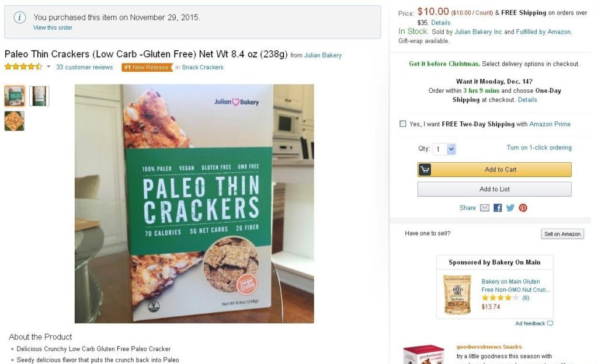Screen dimensions: 598x364
Task: Select first product thumbnail of box front
Action: pyautogui.click(x=15, y=96)
